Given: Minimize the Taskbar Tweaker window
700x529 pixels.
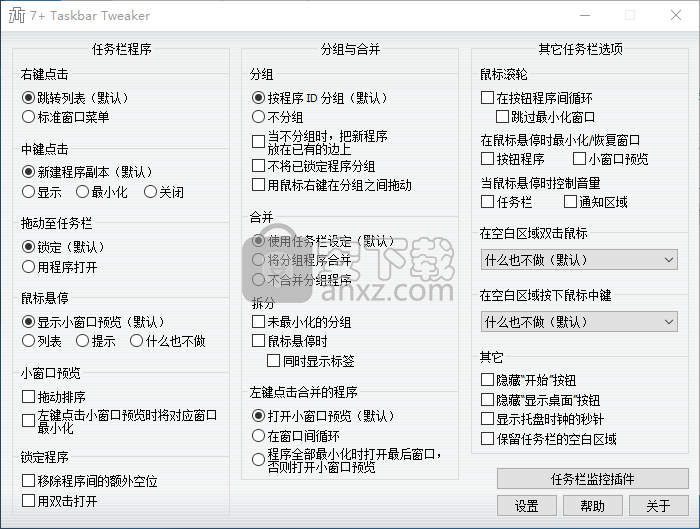Looking at the screenshot, I should click(x=585, y=15).
